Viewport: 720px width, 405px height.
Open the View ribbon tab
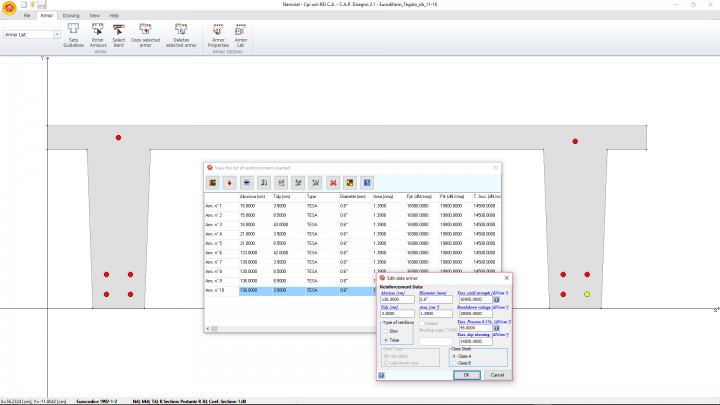95,16
